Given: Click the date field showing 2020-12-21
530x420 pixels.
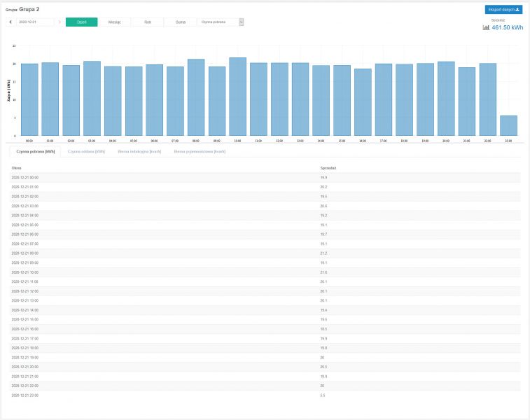Looking at the screenshot, I should 34,22.
